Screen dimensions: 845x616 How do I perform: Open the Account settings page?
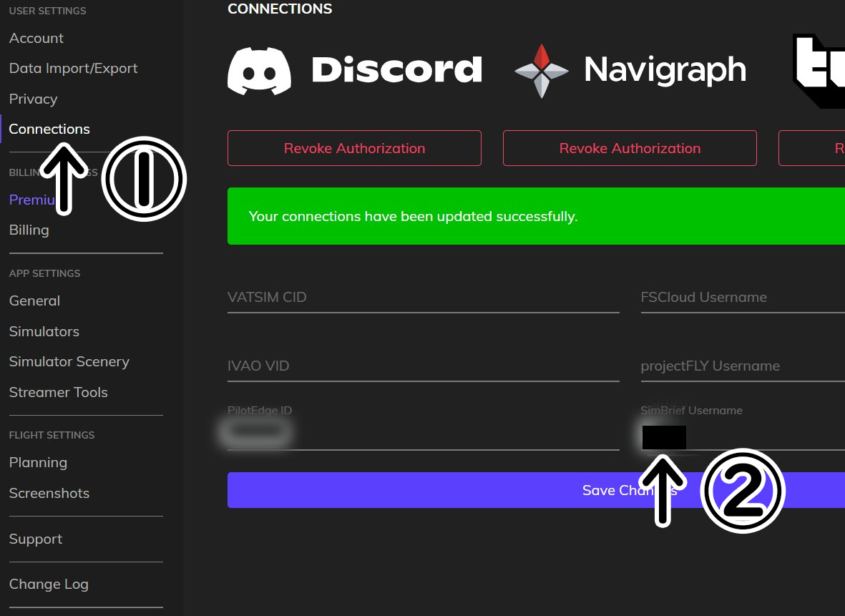[x=36, y=38]
